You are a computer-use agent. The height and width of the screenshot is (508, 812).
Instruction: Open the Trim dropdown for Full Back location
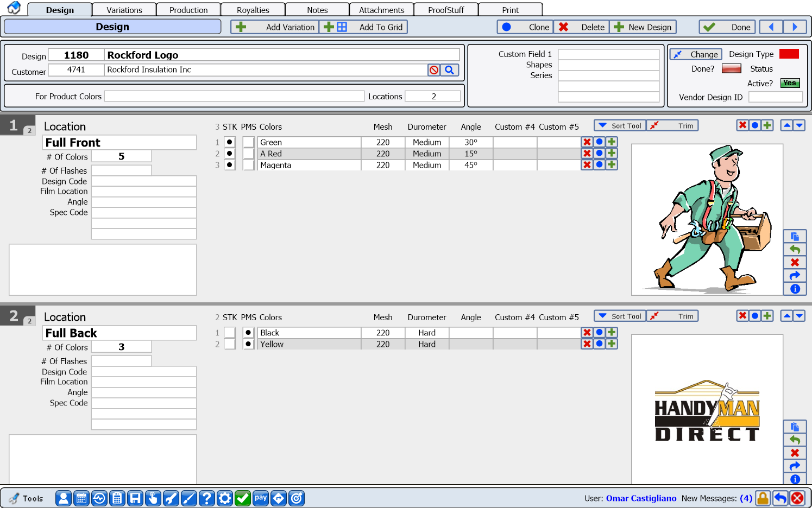point(672,316)
